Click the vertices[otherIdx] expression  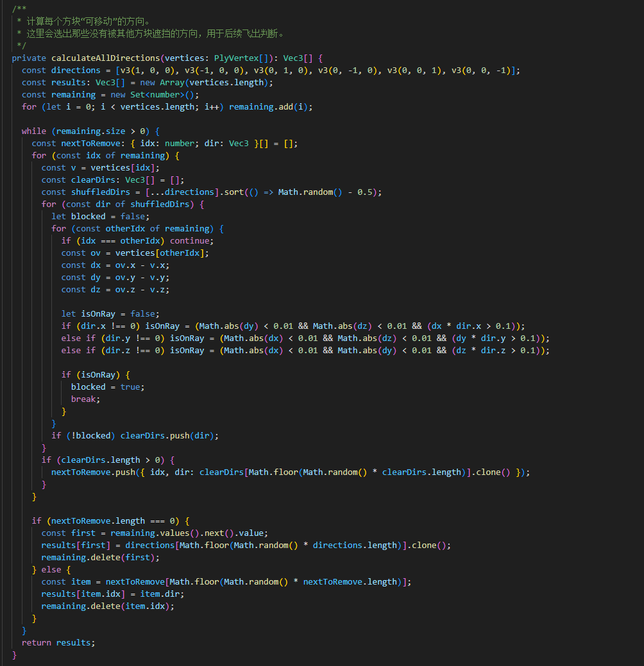160,253
